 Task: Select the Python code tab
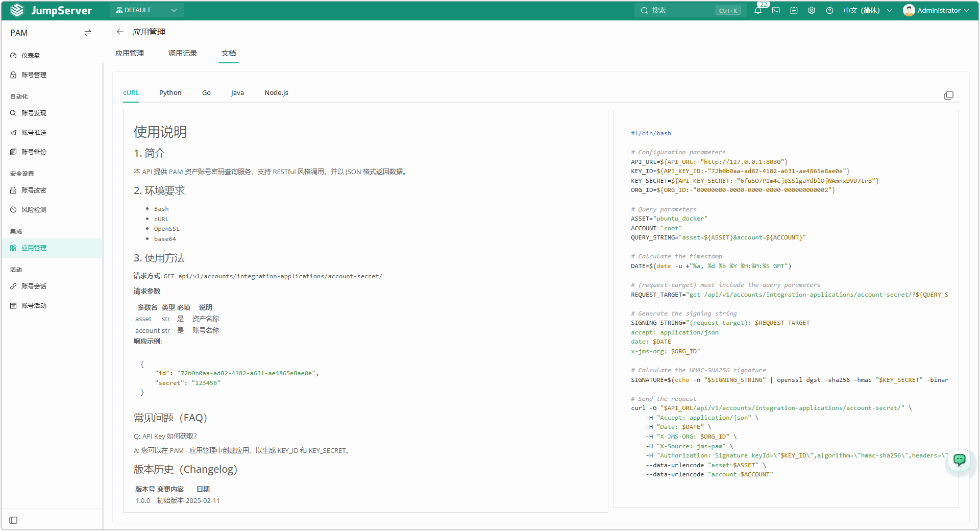170,93
